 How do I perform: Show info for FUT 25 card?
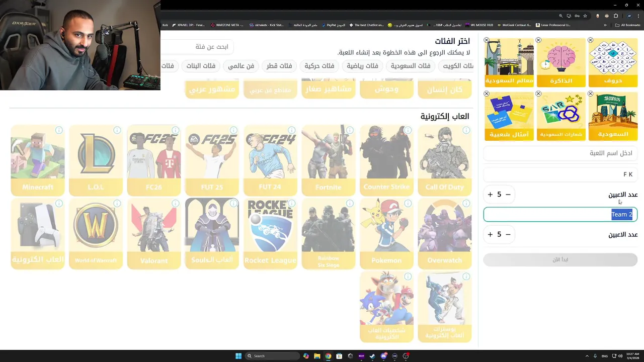point(233,130)
